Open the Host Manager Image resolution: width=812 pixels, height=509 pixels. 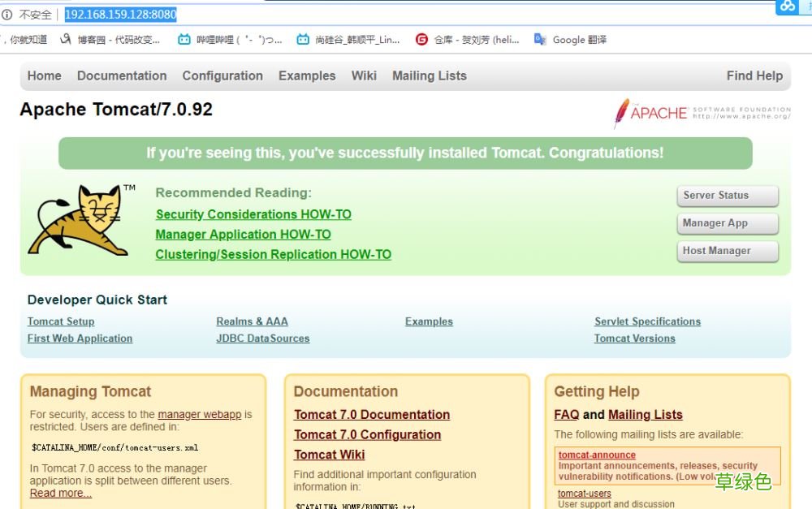tap(727, 251)
